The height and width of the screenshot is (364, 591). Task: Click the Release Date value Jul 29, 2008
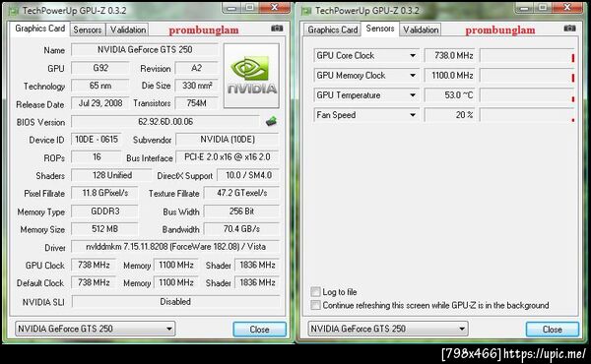100,103
